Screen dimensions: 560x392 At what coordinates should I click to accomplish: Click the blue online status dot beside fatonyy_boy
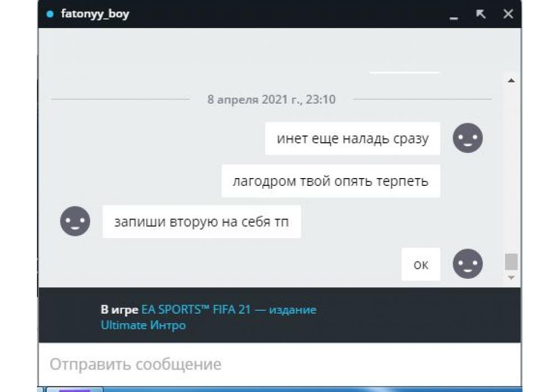50,14
